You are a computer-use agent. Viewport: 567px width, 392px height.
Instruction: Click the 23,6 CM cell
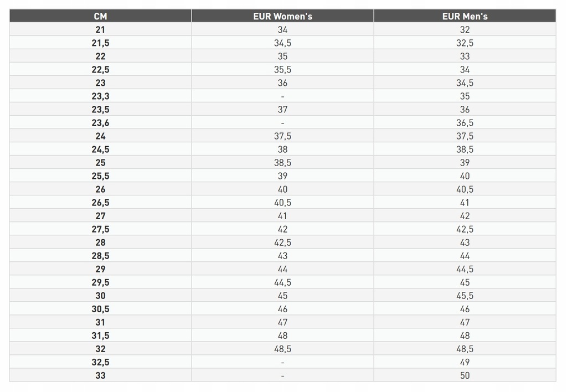tap(100, 123)
